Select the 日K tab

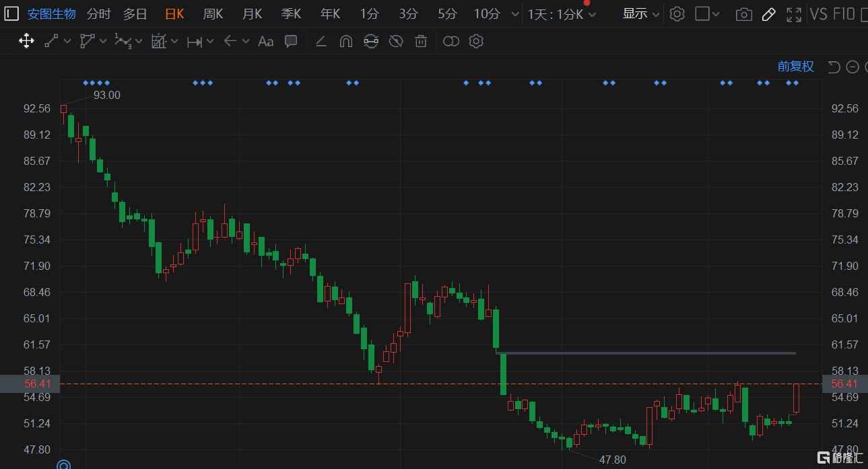point(174,13)
